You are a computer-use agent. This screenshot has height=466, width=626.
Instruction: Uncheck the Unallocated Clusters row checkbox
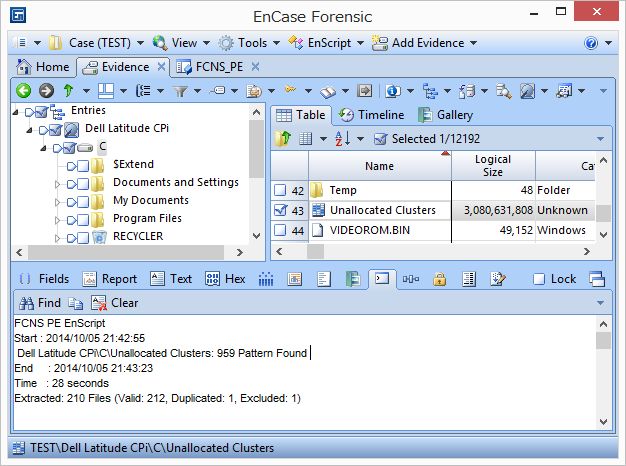point(280,210)
